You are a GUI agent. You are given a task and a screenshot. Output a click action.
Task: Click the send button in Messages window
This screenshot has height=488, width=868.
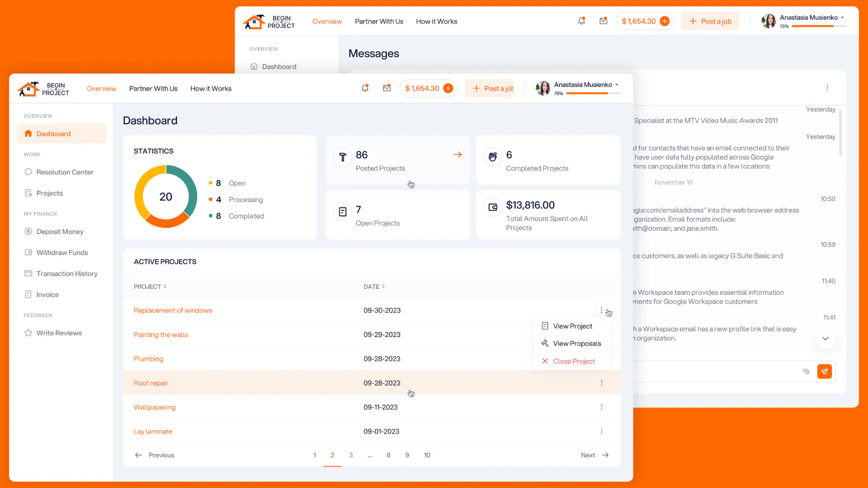825,371
